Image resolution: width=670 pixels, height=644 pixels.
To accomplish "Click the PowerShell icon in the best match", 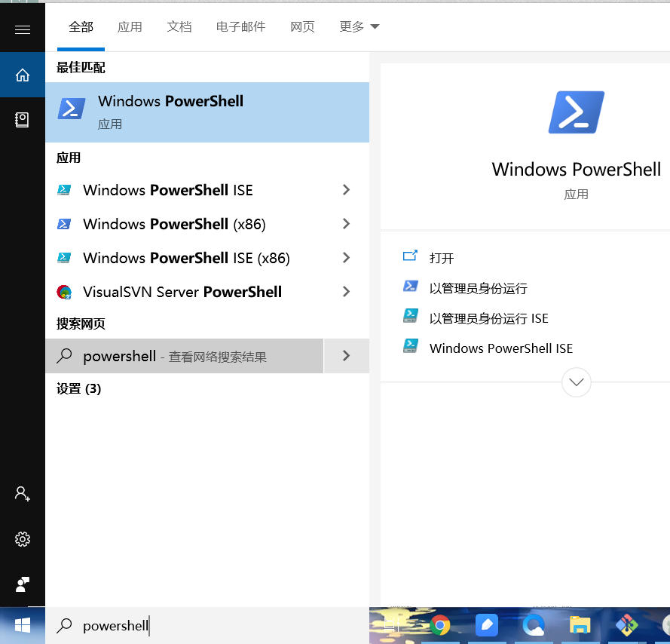I will pyautogui.click(x=72, y=109).
